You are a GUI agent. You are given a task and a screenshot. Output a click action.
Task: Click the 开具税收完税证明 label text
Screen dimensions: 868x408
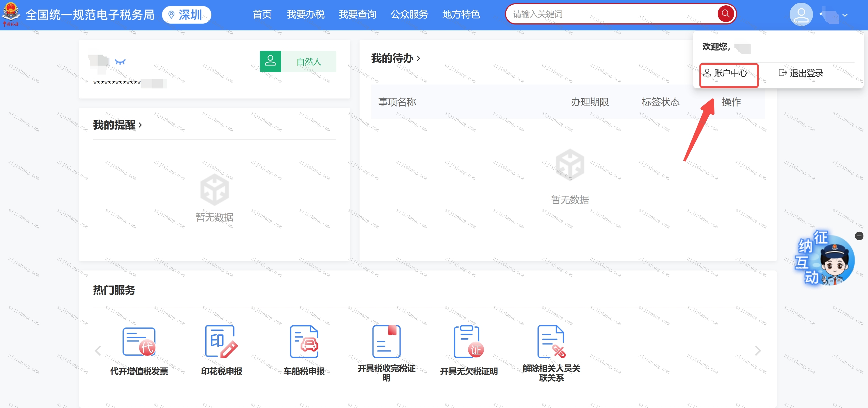tap(386, 373)
